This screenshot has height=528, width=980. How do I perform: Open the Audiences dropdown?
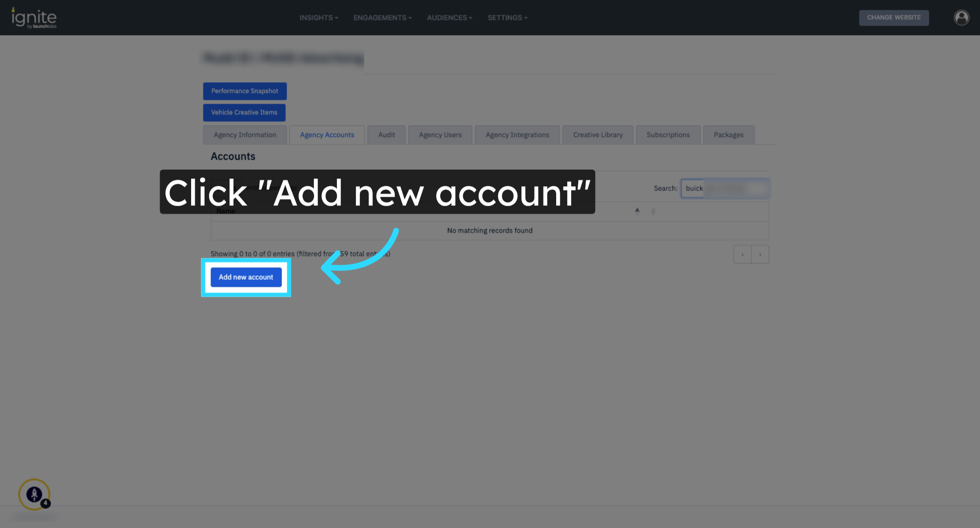(449, 18)
